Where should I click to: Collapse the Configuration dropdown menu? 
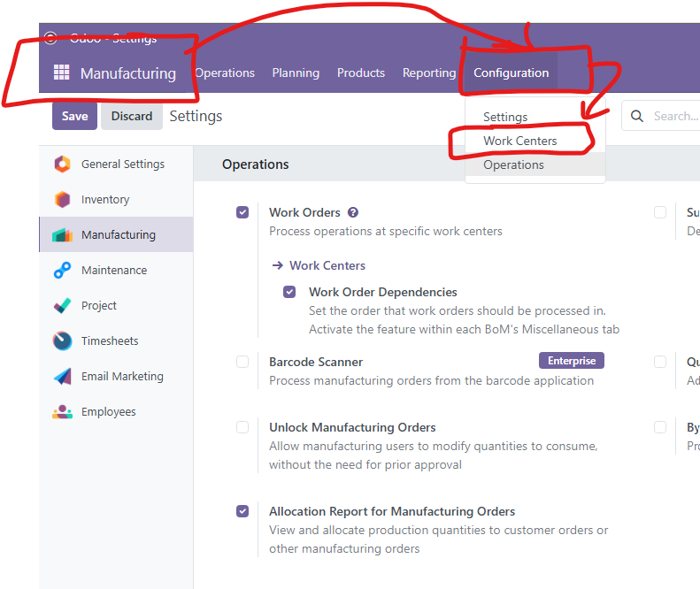[511, 73]
